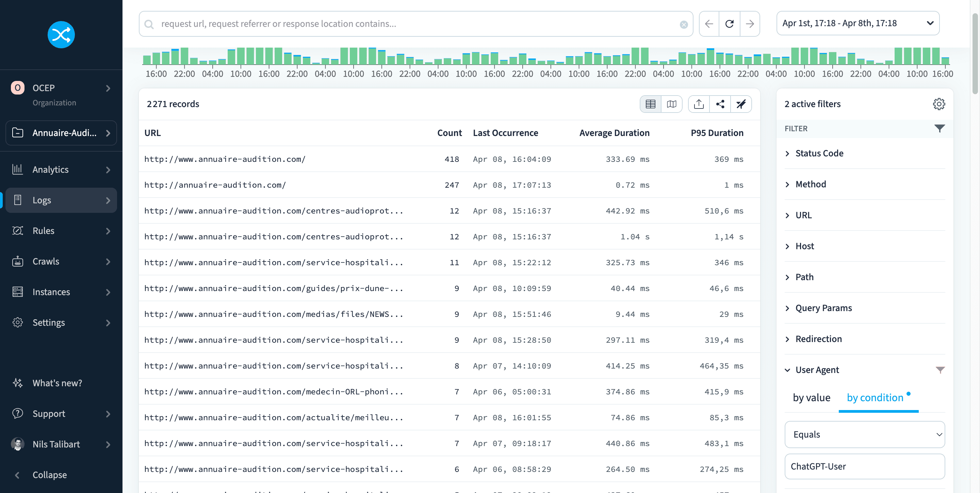Open the date range dropdown
The height and width of the screenshot is (493, 980).
pyautogui.click(x=857, y=23)
